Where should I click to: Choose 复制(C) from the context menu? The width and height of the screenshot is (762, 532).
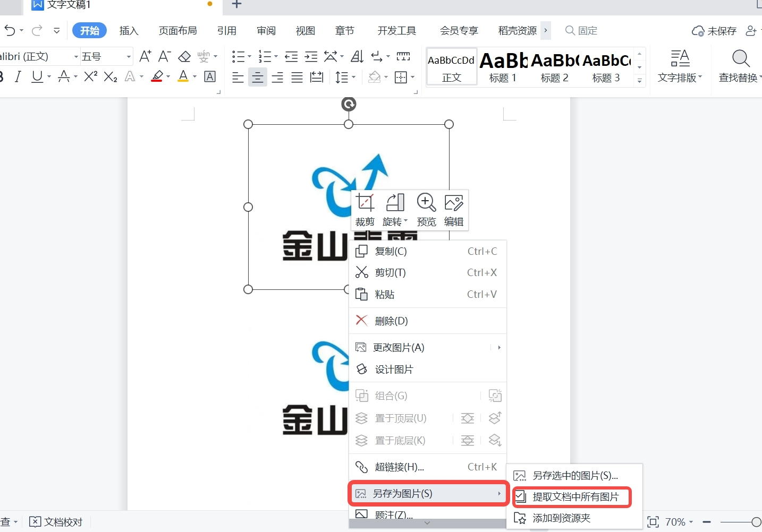[428, 251]
